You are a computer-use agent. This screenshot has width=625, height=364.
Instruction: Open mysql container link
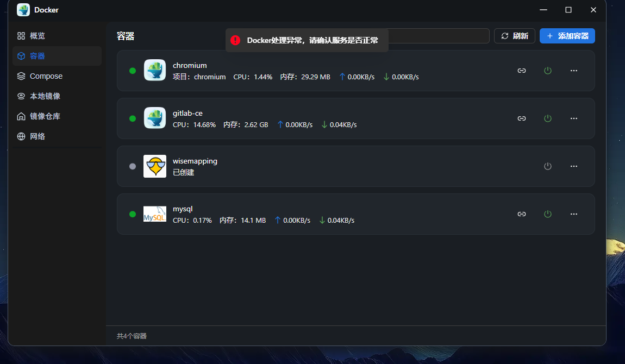[x=521, y=214]
